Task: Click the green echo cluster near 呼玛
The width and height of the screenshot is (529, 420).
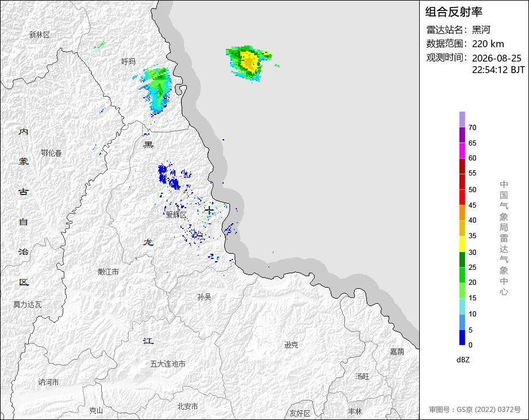Action: click(156, 89)
